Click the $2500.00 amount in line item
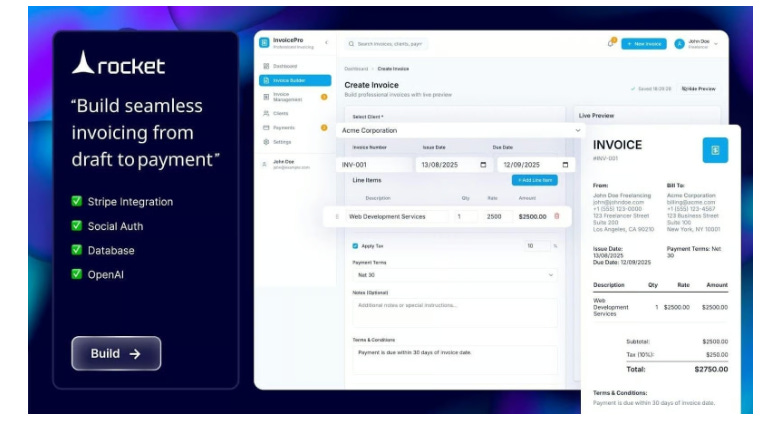 (x=532, y=216)
